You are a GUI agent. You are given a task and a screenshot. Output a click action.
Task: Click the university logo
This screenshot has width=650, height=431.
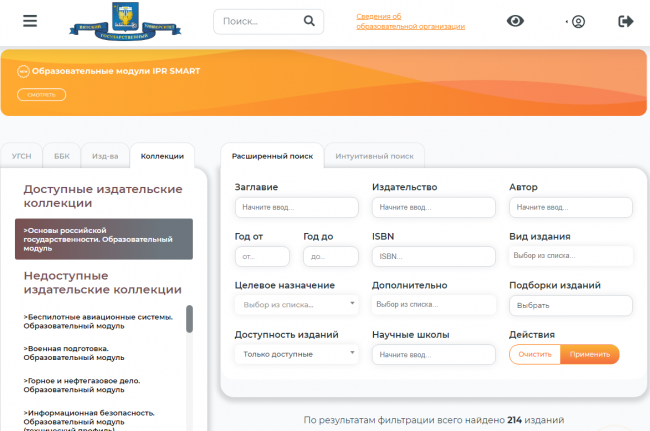tap(111, 21)
